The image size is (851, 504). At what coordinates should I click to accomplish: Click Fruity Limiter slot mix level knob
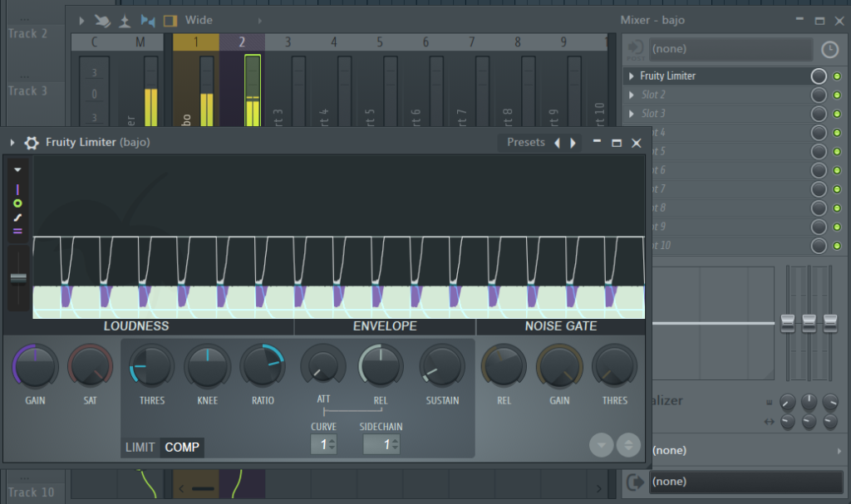coord(819,76)
